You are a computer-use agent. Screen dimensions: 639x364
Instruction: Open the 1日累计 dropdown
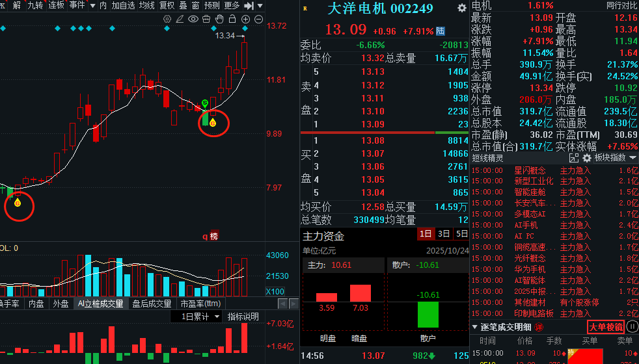pos(197,317)
